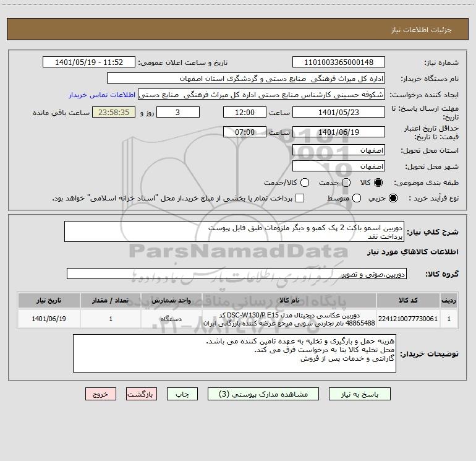This screenshot has height=461, width=476.
Task: Select the کالا radio button
Action: point(378,183)
